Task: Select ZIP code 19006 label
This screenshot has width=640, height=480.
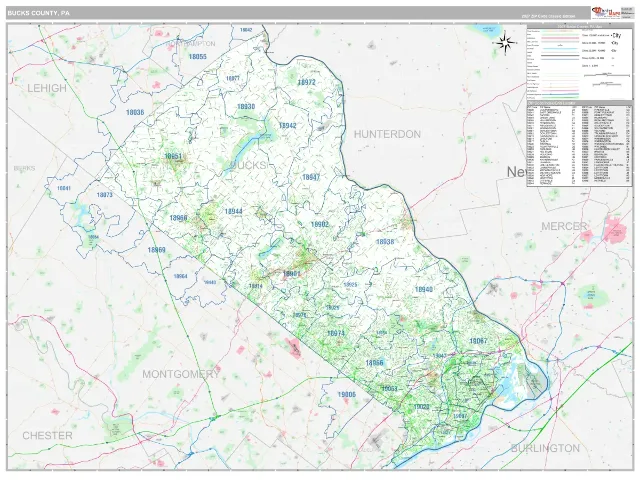Action: pyautogui.click(x=347, y=394)
